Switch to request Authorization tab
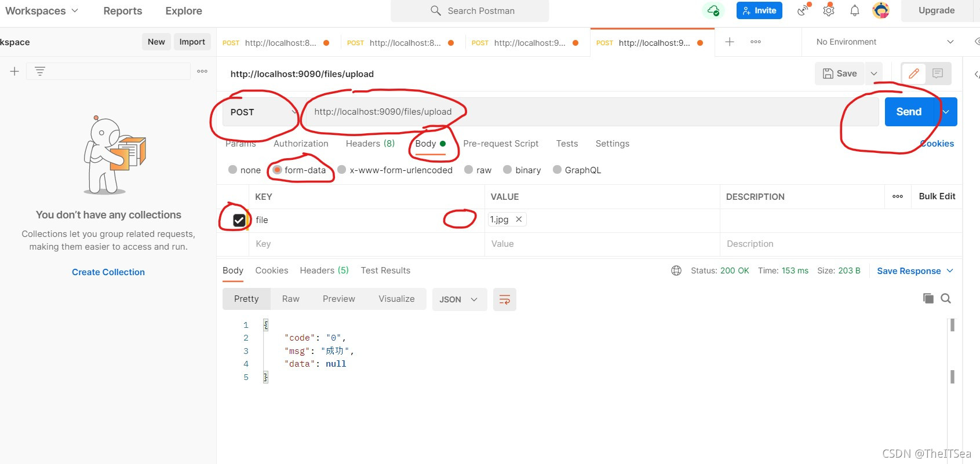Image resolution: width=980 pixels, height=464 pixels. [301, 144]
